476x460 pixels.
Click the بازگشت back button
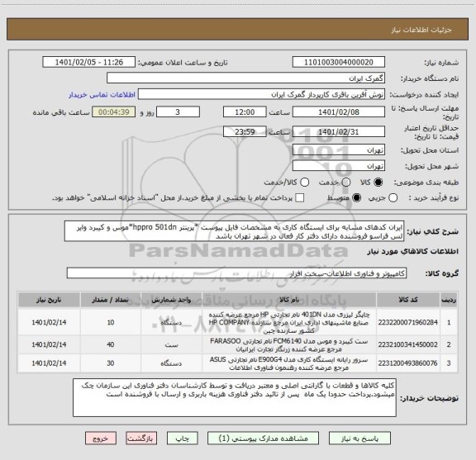click(141, 439)
